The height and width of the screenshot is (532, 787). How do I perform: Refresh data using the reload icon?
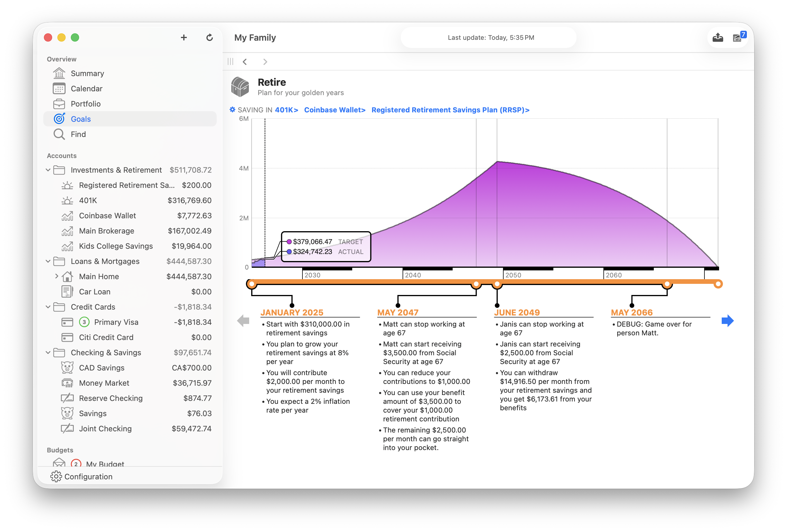210,37
